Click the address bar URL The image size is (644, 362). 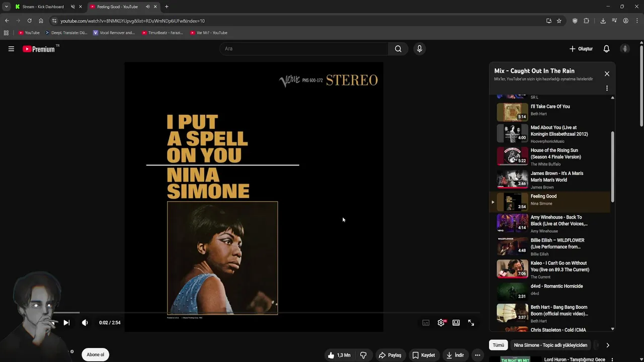pyautogui.click(x=132, y=21)
